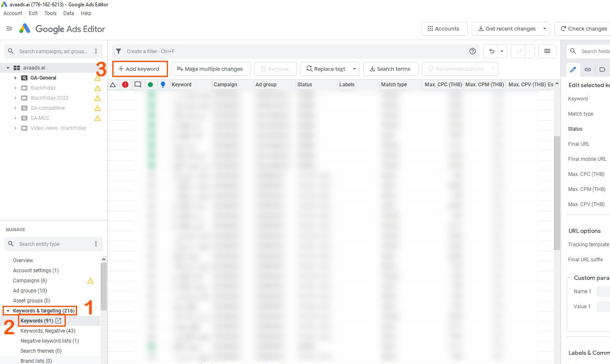Open campaign search options menu (three dots)
The height and width of the screenshot is (364, 610).
96,51
